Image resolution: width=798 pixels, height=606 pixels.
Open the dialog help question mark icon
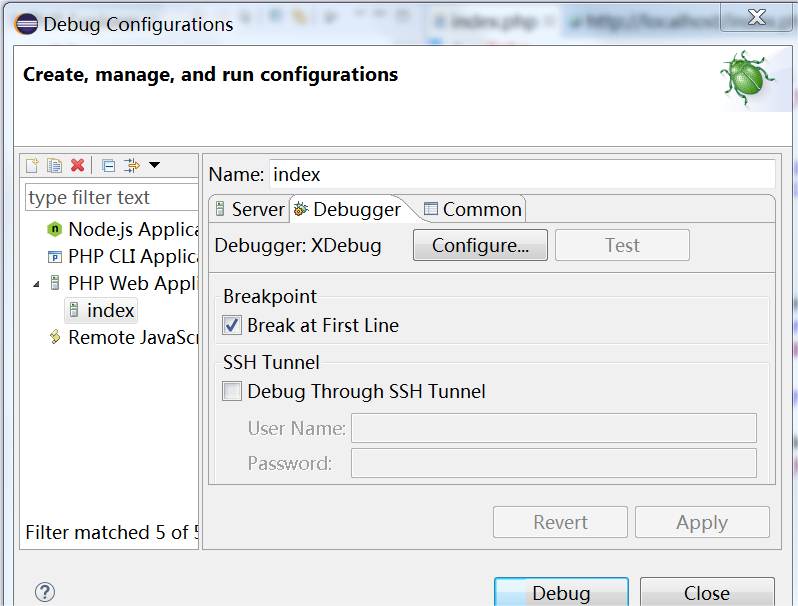[x=45, y=592]
